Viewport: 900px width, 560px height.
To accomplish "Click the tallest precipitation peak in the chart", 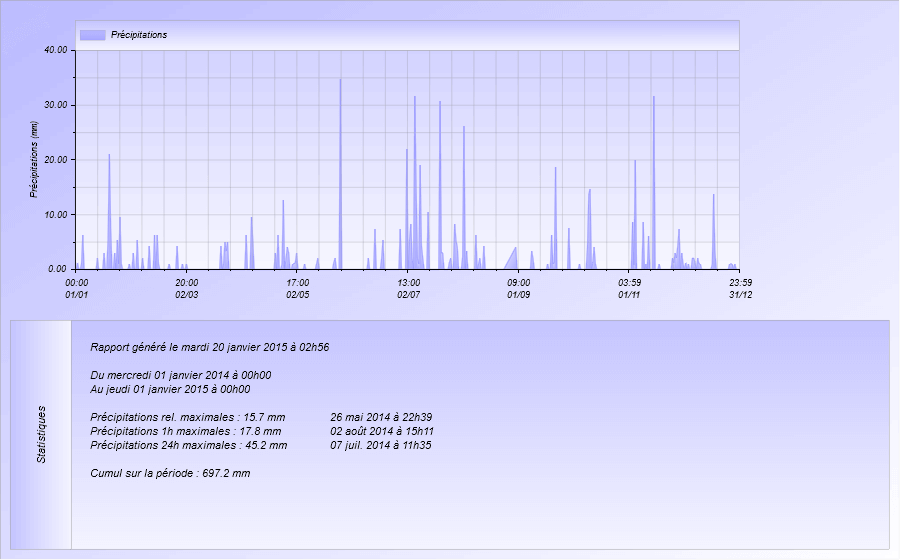I will [x=340, y=82].
